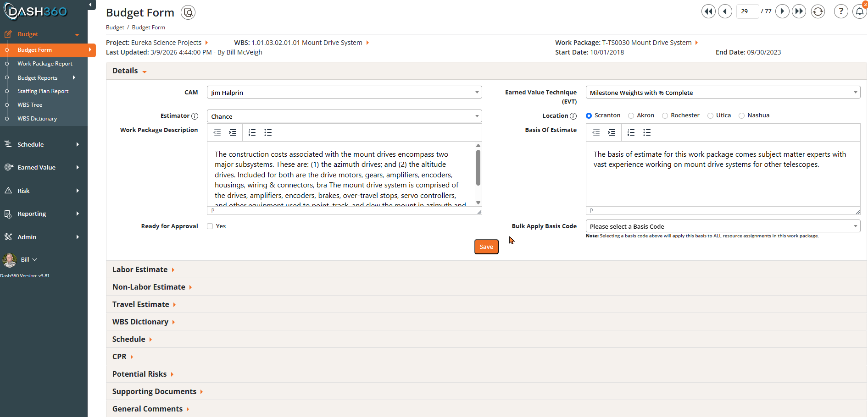Open WBS Dictionary in sidebar
868x417 pixels.
tap(37, 119)
